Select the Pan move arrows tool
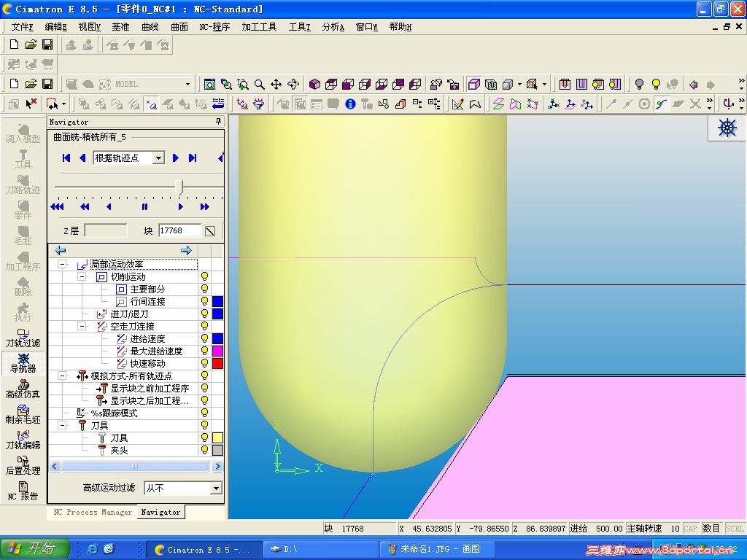Image resolution: width=747 pixels, height=560 pixels. 276,85
